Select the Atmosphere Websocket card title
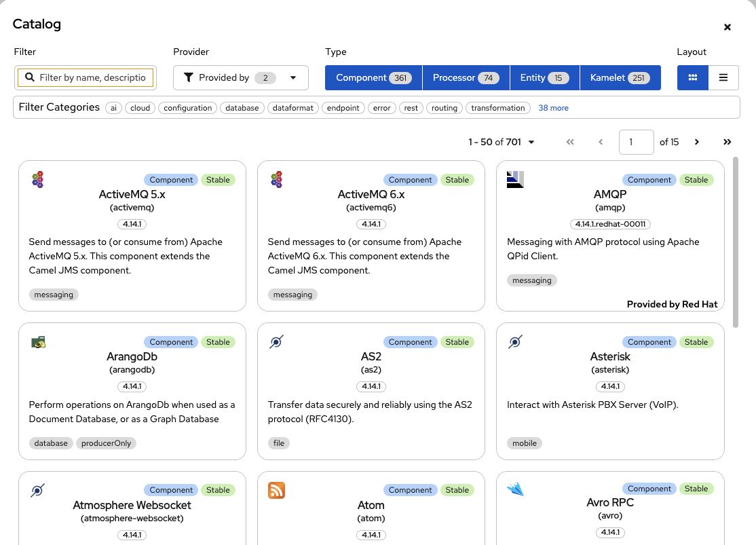This screenshot has width=756, height=545. pyautogui.click(x=132, y=506)
